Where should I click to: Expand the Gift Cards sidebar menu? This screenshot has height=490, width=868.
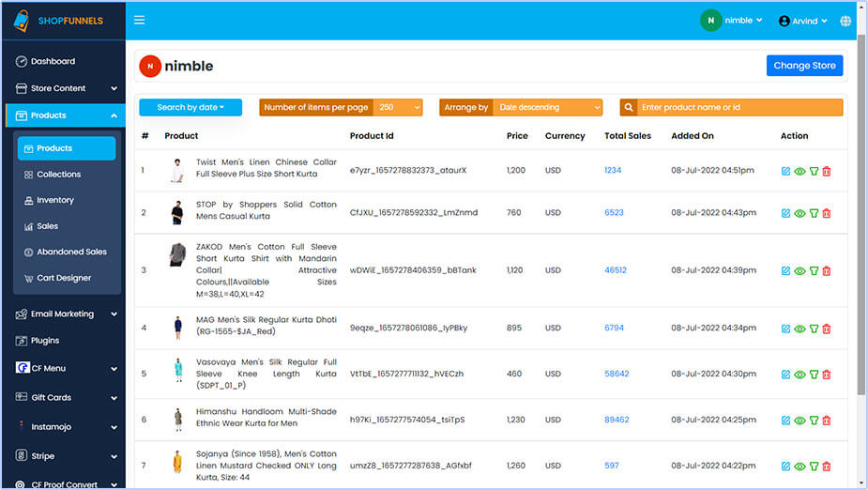(x=66, y=397)
